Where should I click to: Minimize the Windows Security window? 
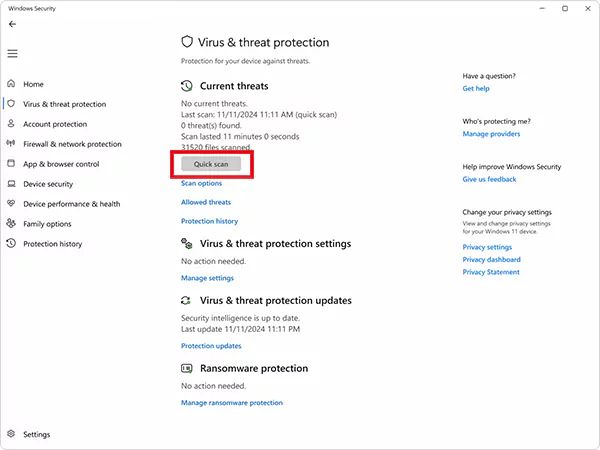coord(542,8)
